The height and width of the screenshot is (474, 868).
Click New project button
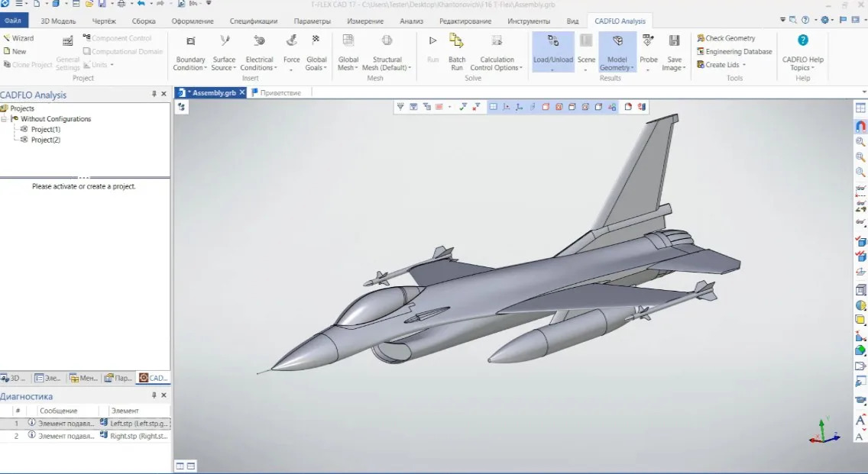tap(15, 51)
